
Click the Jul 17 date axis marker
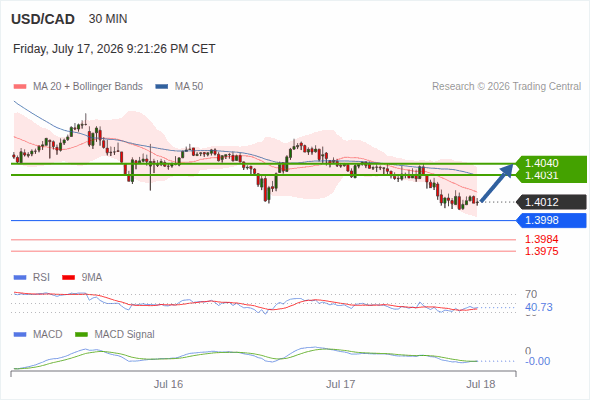point(341,384)
